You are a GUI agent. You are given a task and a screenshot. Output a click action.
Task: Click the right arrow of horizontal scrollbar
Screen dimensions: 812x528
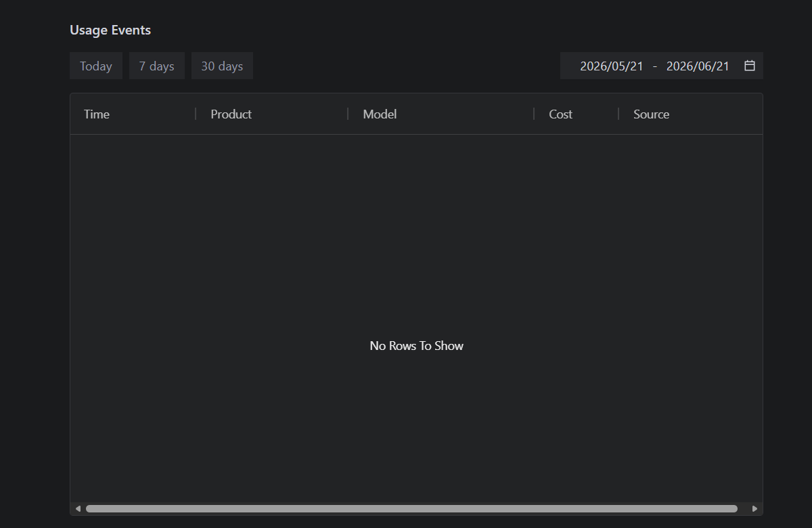tap(754, 508)
